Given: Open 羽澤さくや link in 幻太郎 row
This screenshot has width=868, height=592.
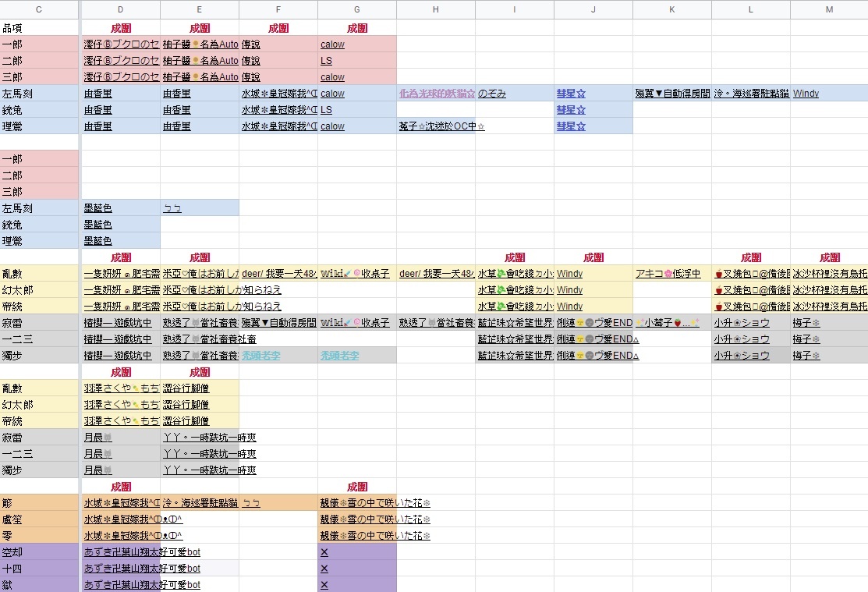Looking at the screenshot, I should (x=122, y=405).
